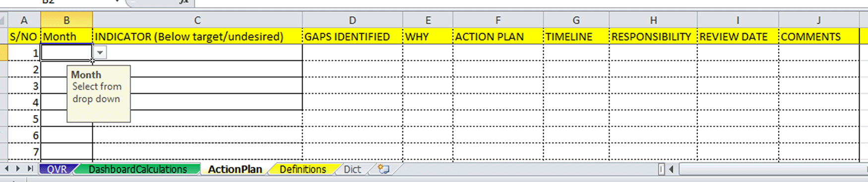Select the Definitions sheet tab
This screenshot has height=182, width=868.
coord(303,169)
